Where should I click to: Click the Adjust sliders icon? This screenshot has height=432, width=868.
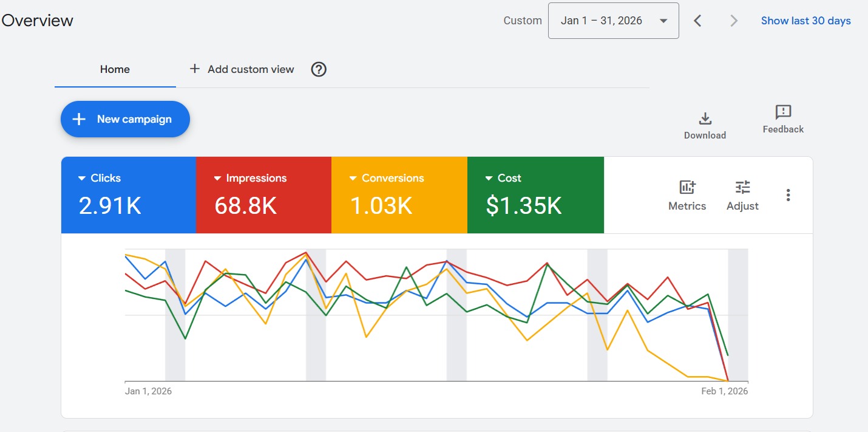pos(742,188)
